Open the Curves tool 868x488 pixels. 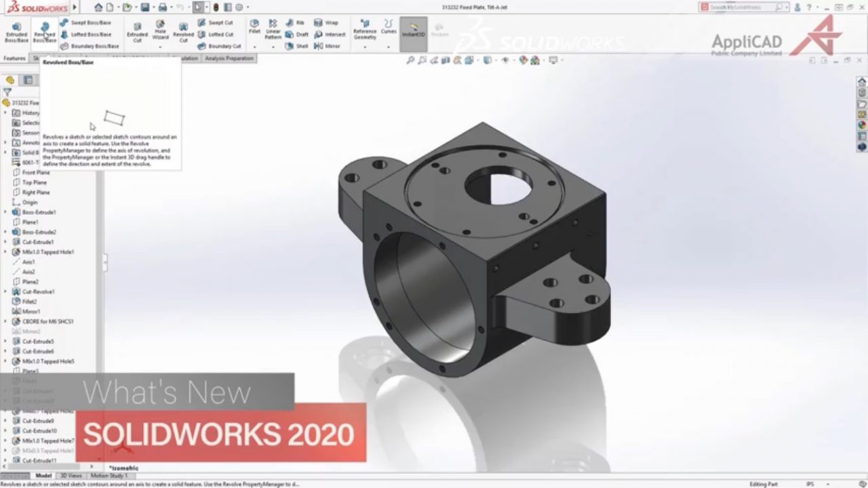pos(389,26)
